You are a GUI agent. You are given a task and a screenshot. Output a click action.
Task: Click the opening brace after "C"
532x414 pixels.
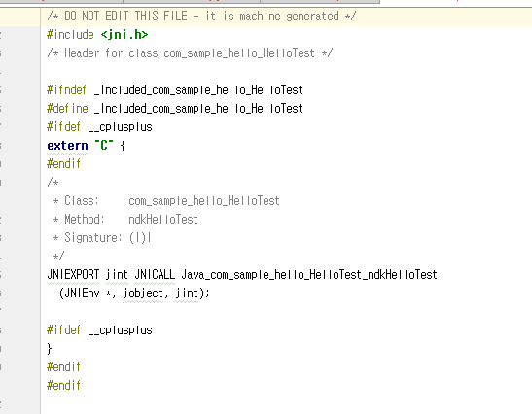point(123,146)
